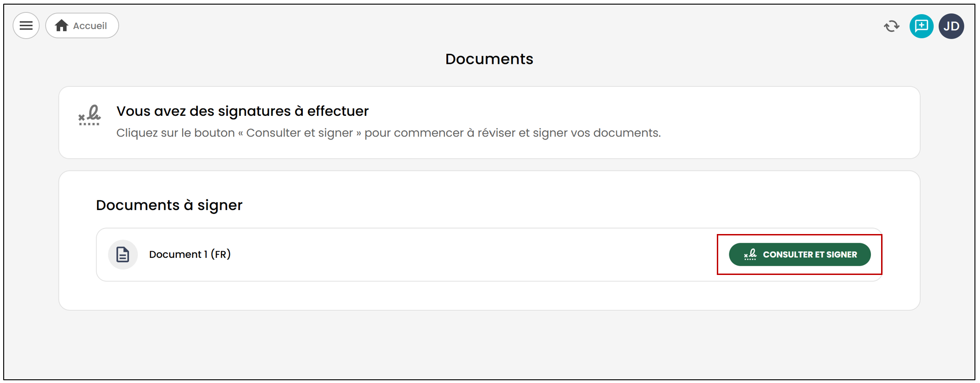This screenshot has height=383, width=980.
Task: Click the signature pen icon in banner
Action: (x=89, y=115)
